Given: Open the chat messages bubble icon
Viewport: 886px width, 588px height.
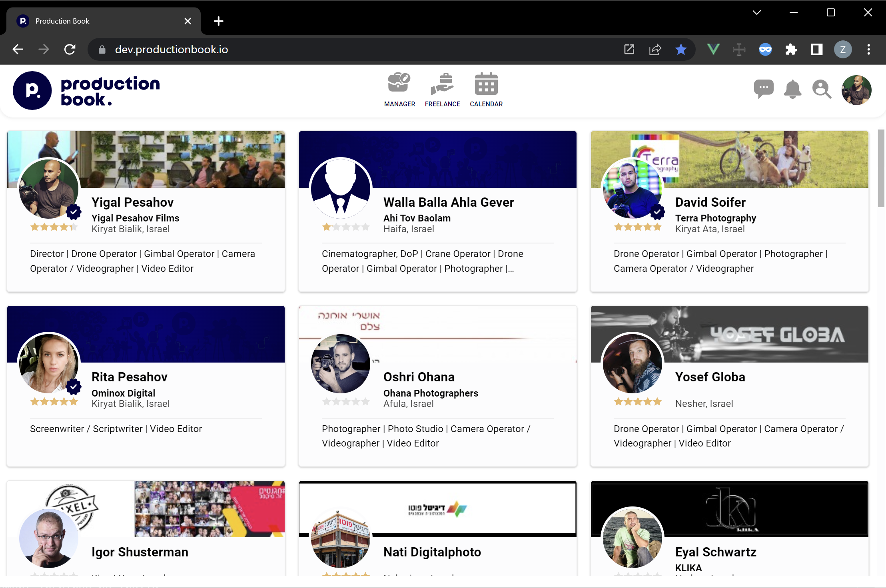Looking at the screenshot, I should 763,89.
